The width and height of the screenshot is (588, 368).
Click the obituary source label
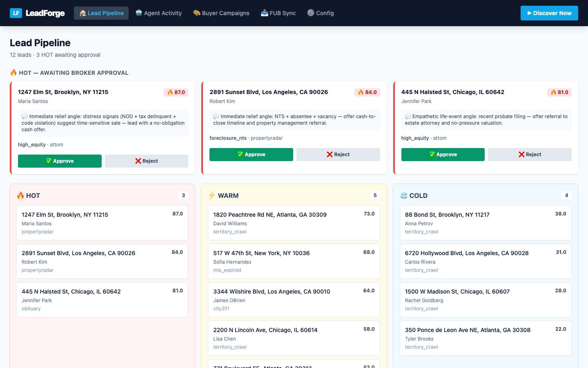(x=31, y=309)
